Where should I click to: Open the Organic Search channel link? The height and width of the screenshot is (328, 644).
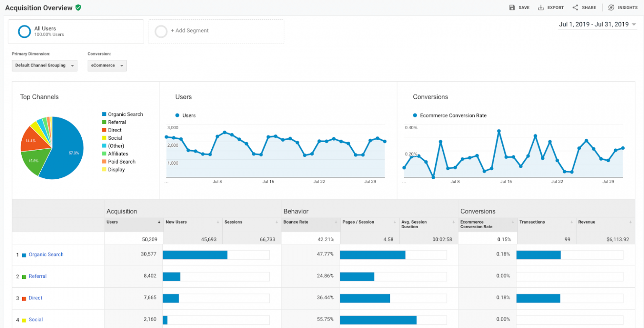pyautogui.click(x=46, y=255)
